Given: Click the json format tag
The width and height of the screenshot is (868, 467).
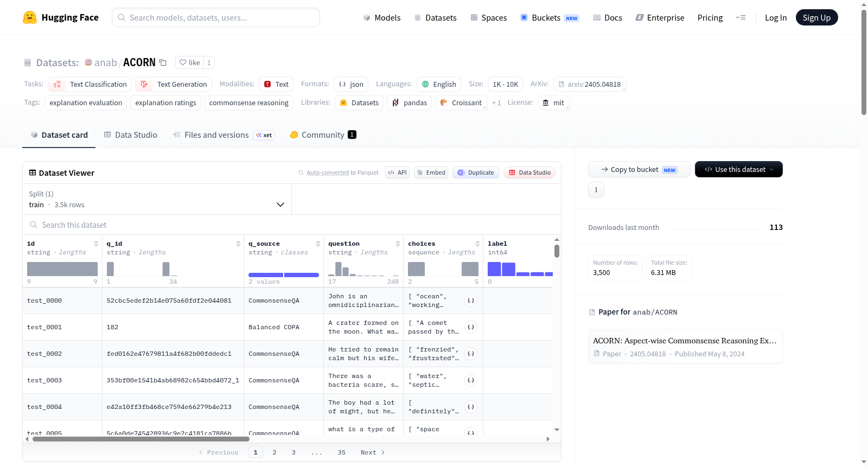Looking at the screenshot, I should tap(351, 84).
